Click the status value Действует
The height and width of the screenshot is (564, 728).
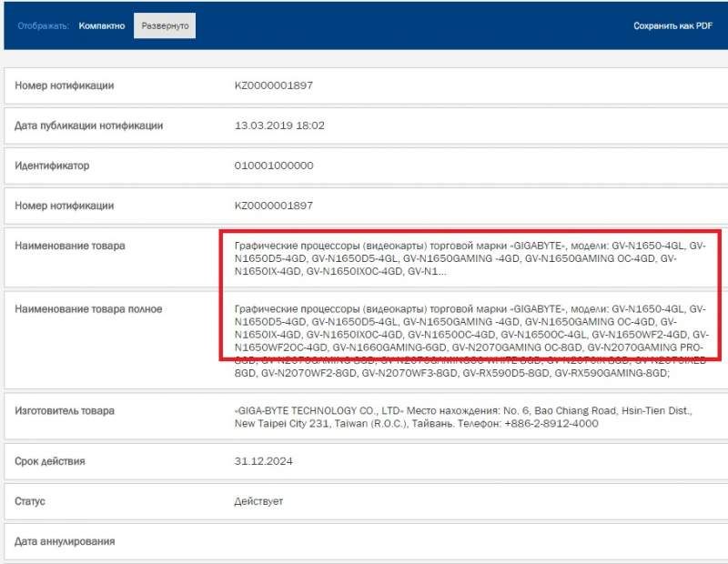(258, 501)
